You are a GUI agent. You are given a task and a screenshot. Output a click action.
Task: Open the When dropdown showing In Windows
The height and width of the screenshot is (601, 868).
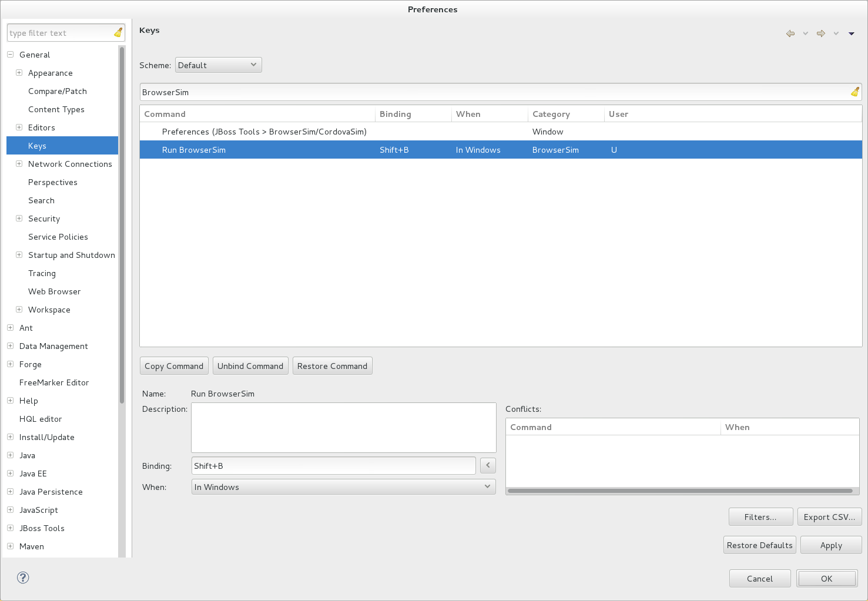click(343, 486)
